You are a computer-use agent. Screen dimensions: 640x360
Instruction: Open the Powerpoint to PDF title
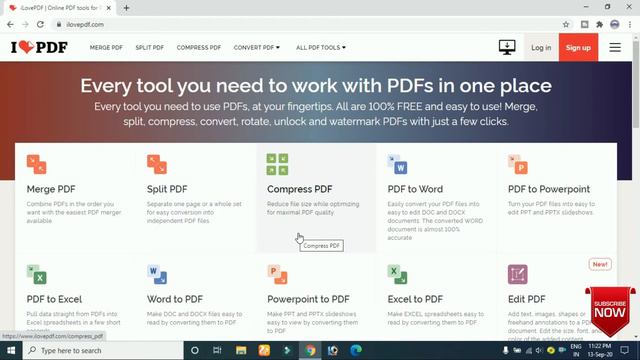click(x=308, y=299)
